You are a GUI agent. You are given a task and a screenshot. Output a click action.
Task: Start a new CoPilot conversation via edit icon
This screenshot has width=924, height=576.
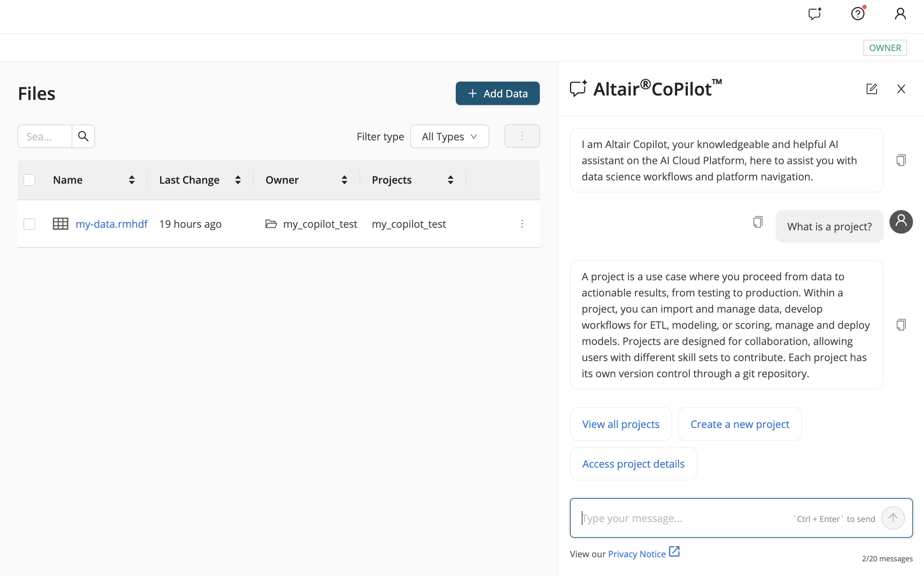point(872,89)
